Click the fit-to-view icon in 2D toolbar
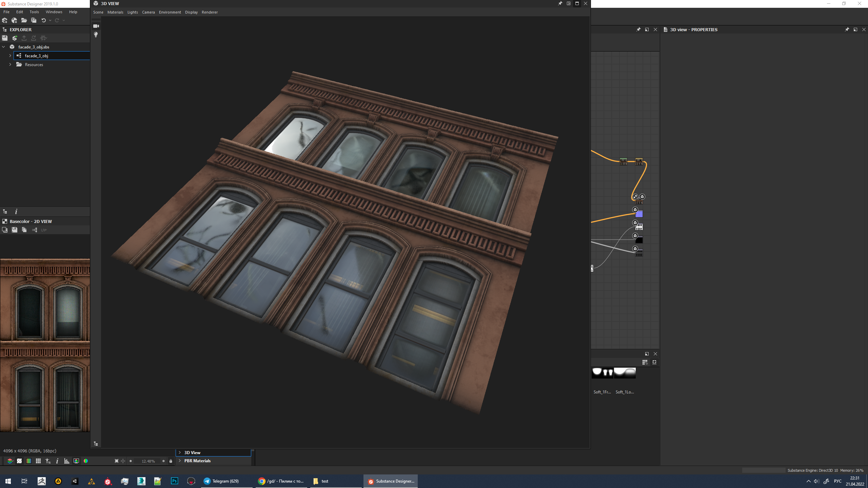868x488 pixels. tap(116, 461)
